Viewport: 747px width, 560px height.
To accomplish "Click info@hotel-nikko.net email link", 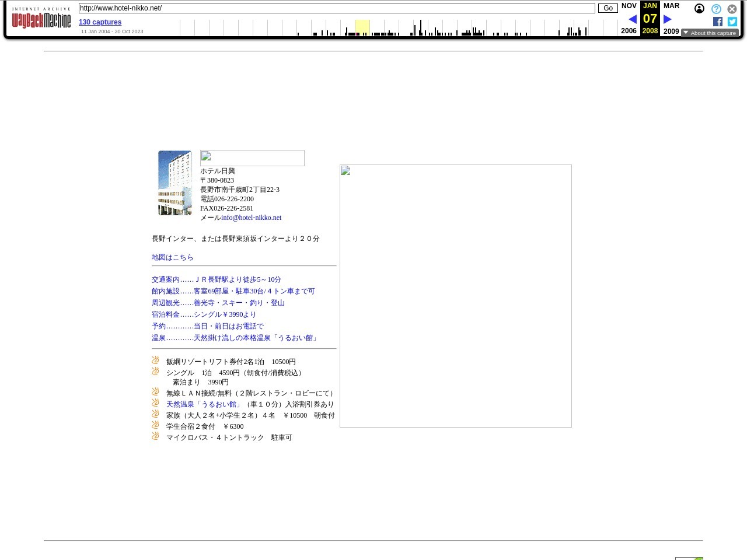I will (251, 218).
